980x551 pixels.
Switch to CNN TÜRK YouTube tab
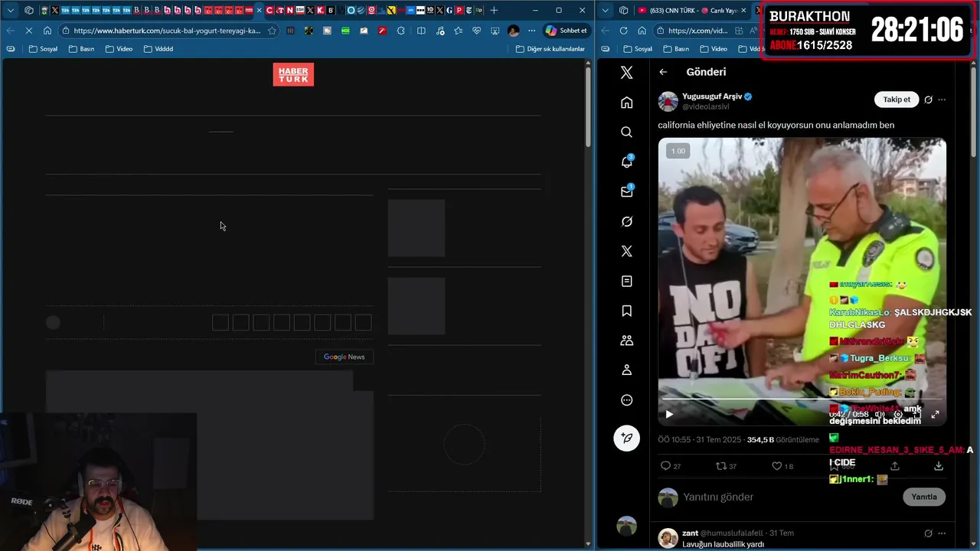tap(687, 10)
